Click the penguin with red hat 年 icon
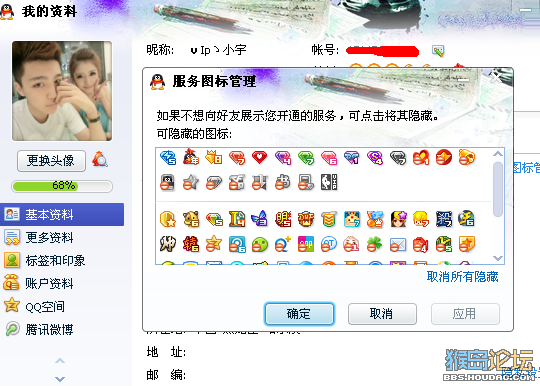The image size is (540, 386). (x=191, y=157)
